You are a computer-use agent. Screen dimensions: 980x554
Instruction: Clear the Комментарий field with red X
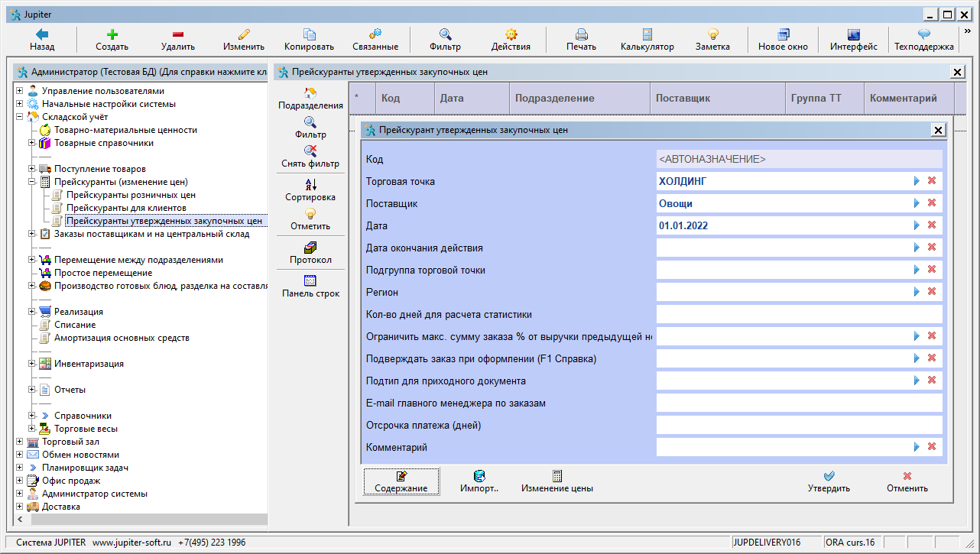tap(932, 447)
